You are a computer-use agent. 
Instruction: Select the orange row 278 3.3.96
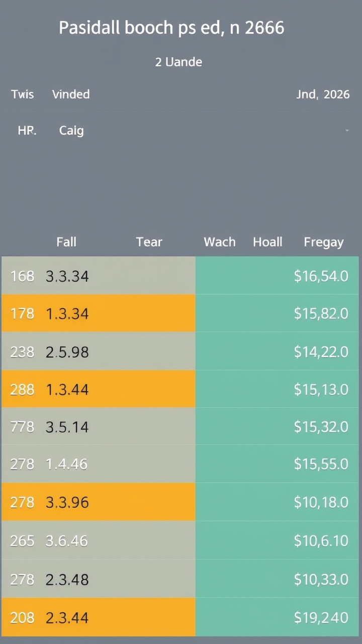pyautogui.click(x=98, y=502)
